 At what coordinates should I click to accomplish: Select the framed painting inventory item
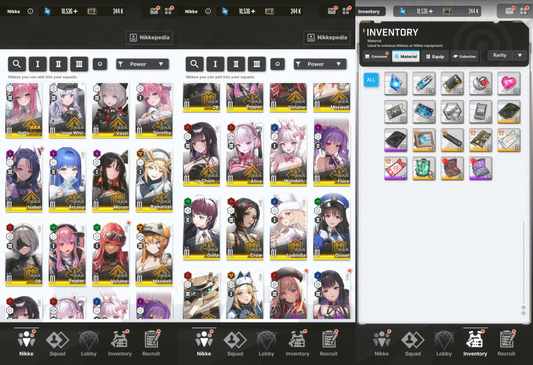tap(424, 140)
